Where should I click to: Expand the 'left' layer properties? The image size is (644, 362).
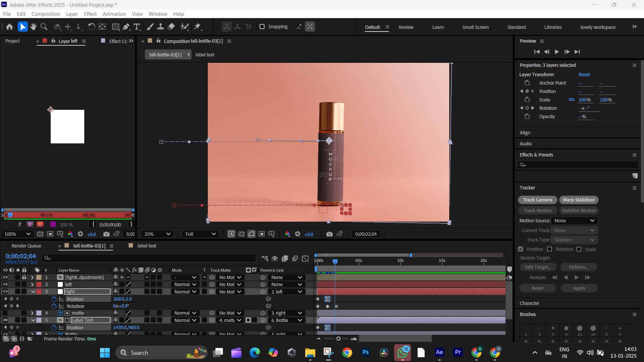point(32,284)
